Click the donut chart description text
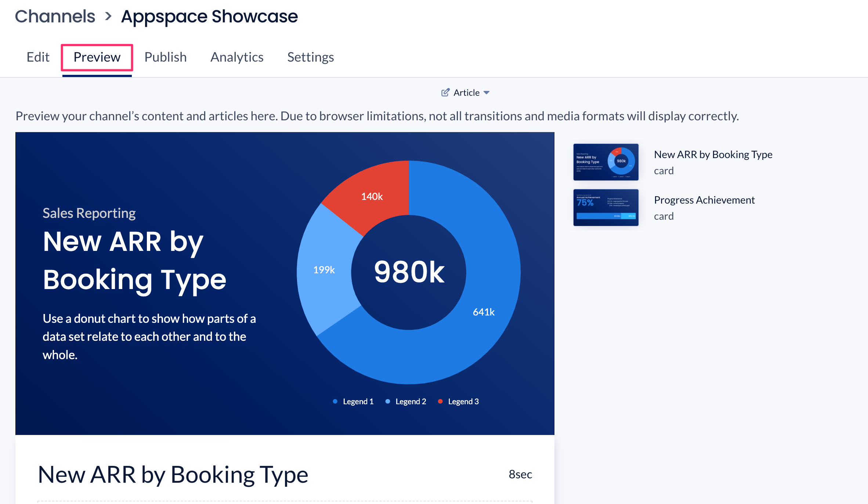Screen dimensions: 868x504 click(149, 337)
